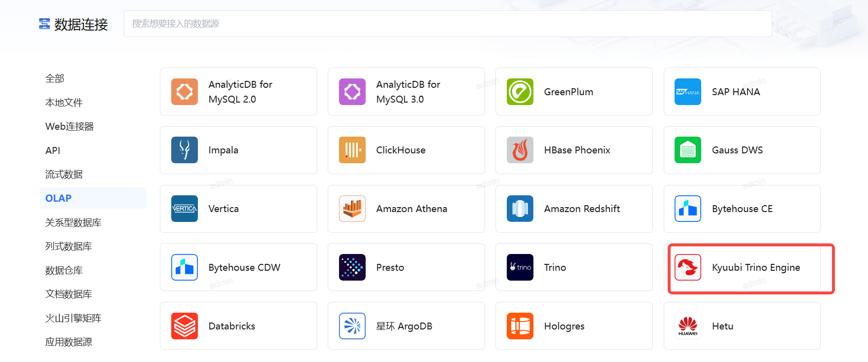Viewport: 868px width, 362px height.
Task: Open the Amazon Athena connector card
Action: tap(406, 209)
